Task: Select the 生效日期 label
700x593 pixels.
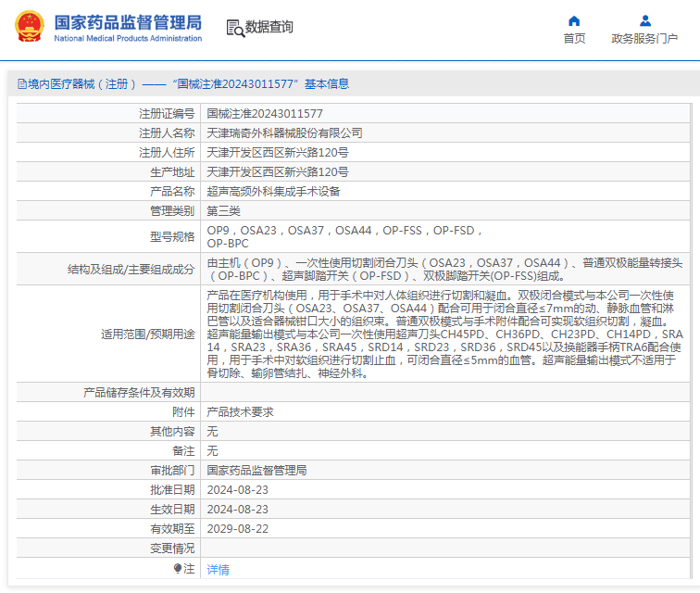Action: point(172,509)
